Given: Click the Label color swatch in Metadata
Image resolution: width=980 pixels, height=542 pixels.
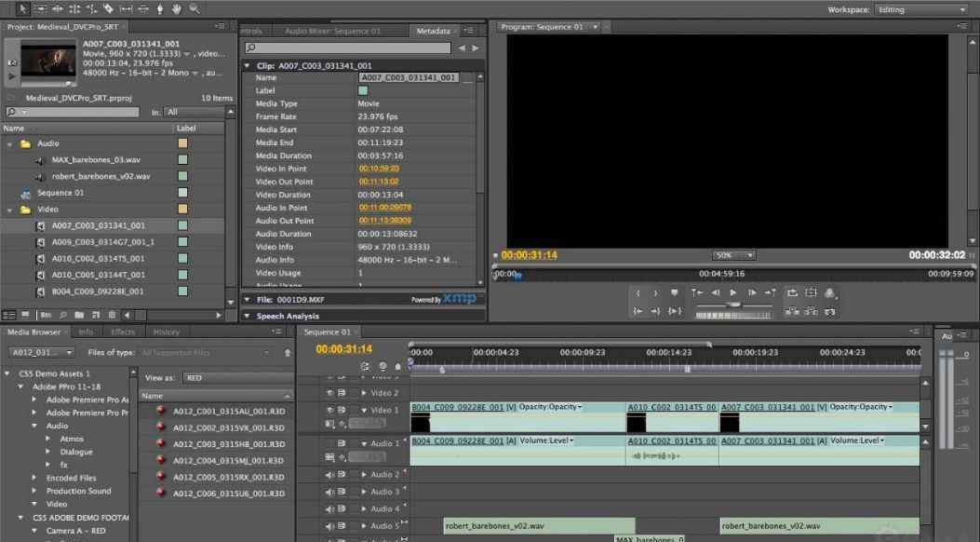Looking at the screenshot, I should click(x=363, y=90).
